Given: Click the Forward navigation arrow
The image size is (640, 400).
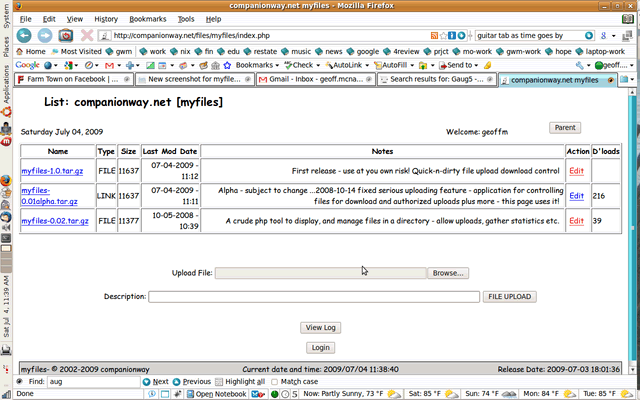Looking at the screenshot, I should [45, 36].
